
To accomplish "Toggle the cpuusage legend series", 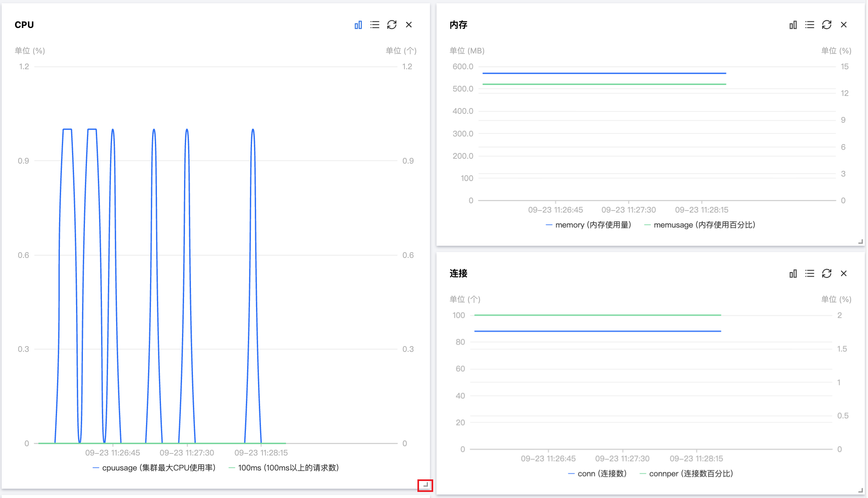I will coord(154,468).
